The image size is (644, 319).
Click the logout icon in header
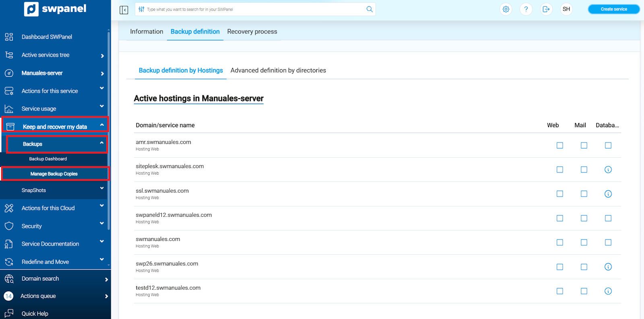[546, 9]
